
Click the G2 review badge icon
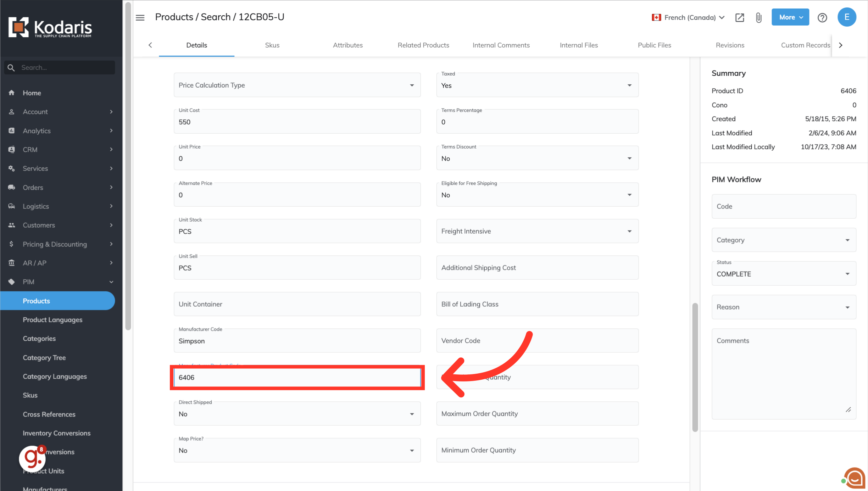[33, 458]
